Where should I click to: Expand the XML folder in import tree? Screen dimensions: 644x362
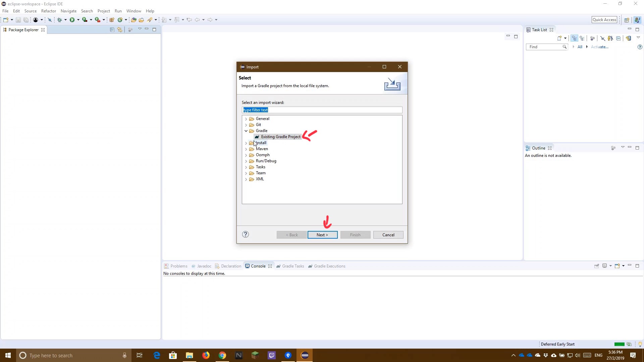tap(246, 179)
